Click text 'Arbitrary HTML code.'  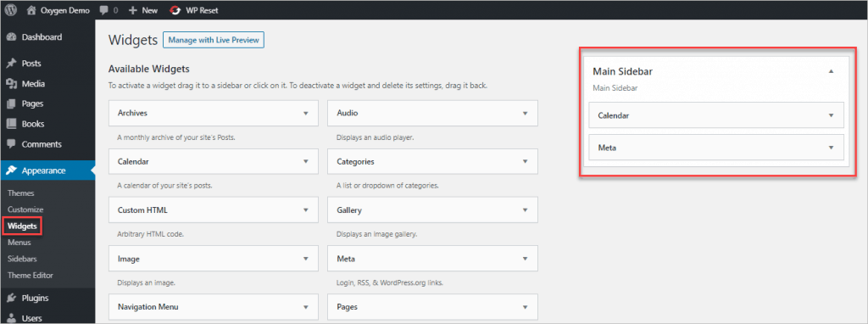tap(151, 234)
